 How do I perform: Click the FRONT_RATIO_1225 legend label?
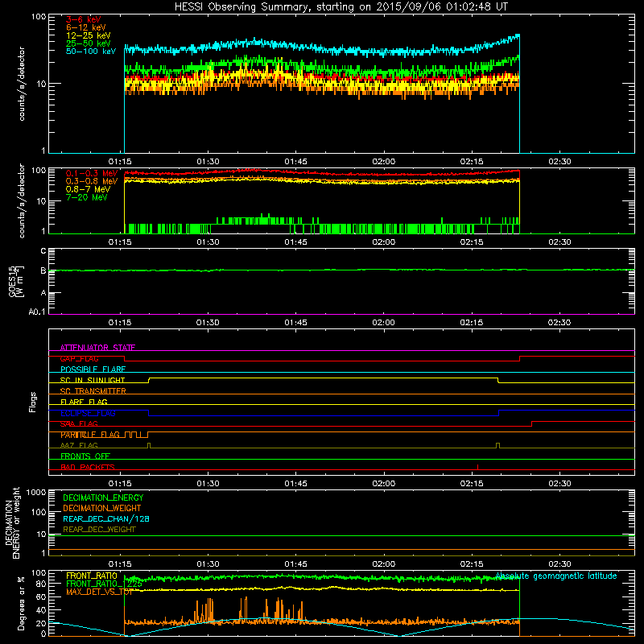[x=104, y=584]
